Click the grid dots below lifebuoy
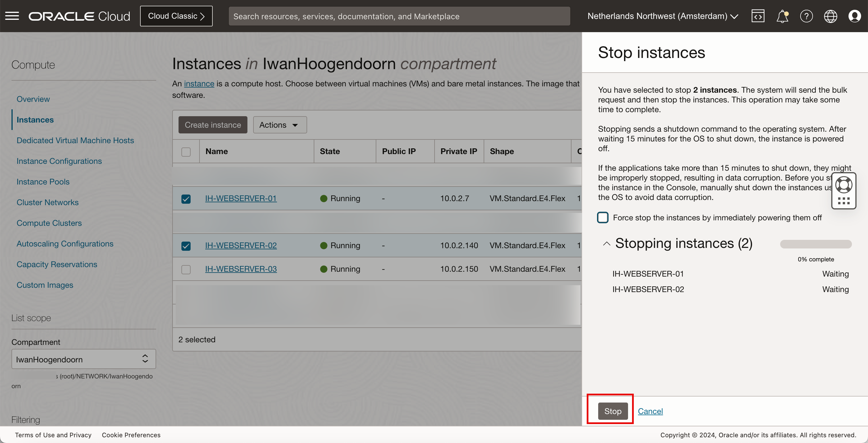 pyautogui.click(x=844, y=201)
